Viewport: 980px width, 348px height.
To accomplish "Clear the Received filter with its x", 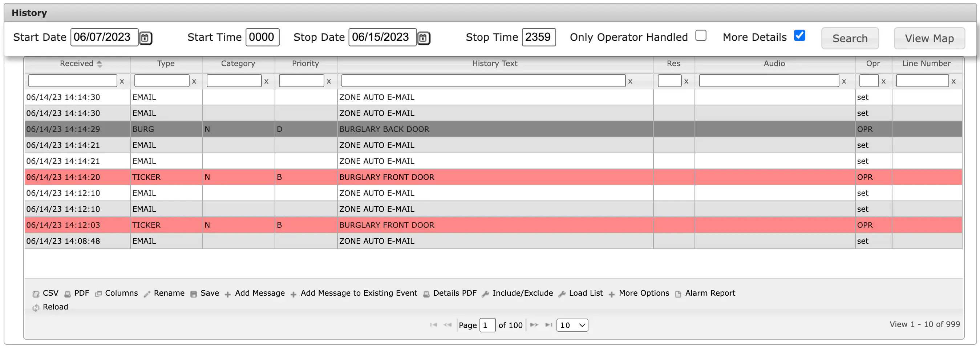I will point(122,81).
